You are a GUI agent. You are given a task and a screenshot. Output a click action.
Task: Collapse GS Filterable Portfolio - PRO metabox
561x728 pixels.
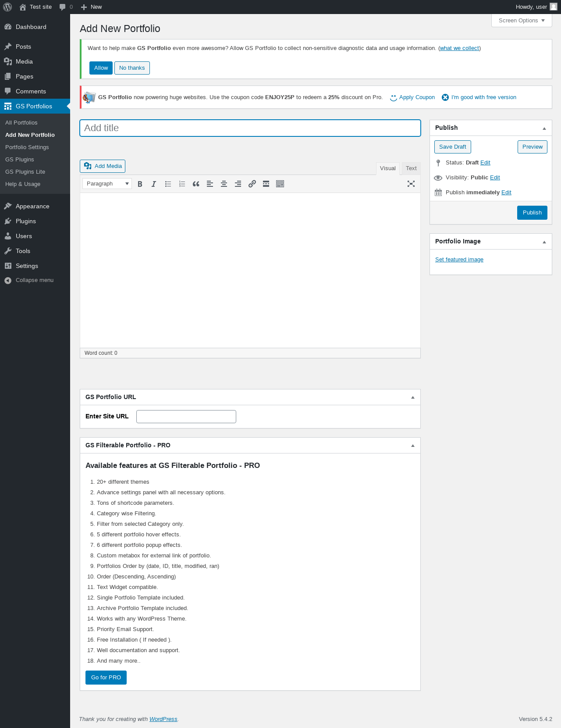(413, 446)
